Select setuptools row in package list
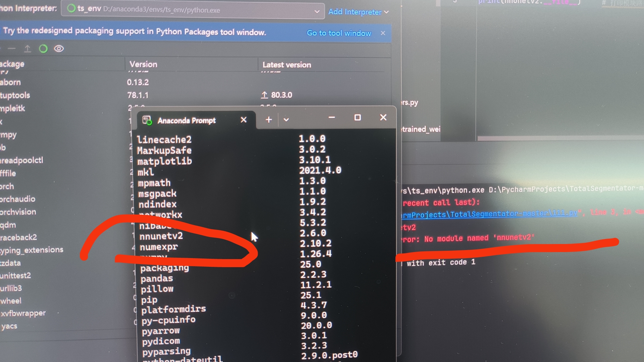The image size is (644, 362). tap(15, 96)
